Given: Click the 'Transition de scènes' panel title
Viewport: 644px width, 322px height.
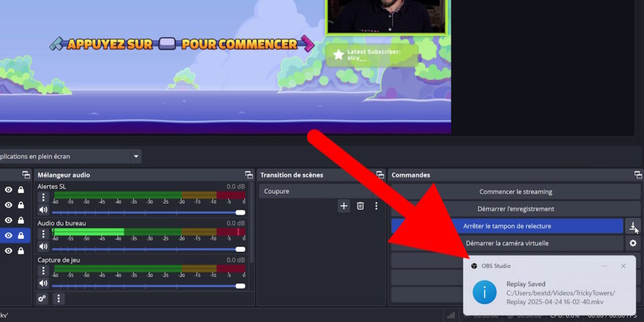Looking at the screenshot, I should pyautogui.click(x=292, y=175).
